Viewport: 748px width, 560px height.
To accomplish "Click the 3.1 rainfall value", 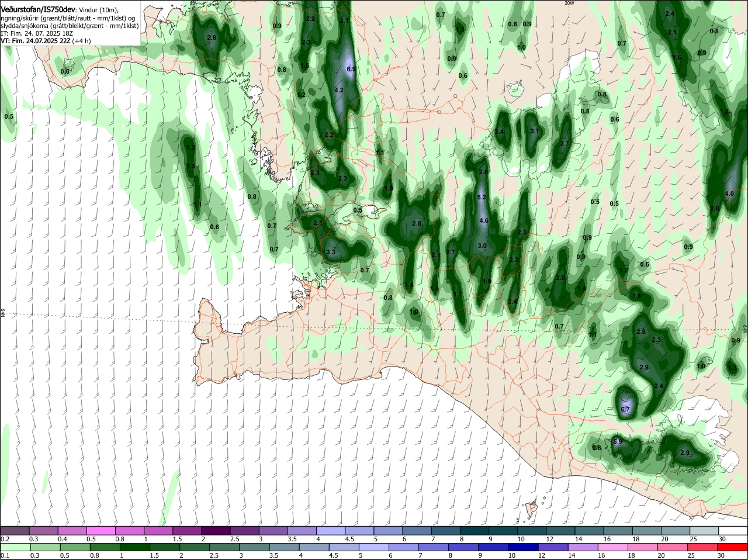I will [x=535, y=132].
